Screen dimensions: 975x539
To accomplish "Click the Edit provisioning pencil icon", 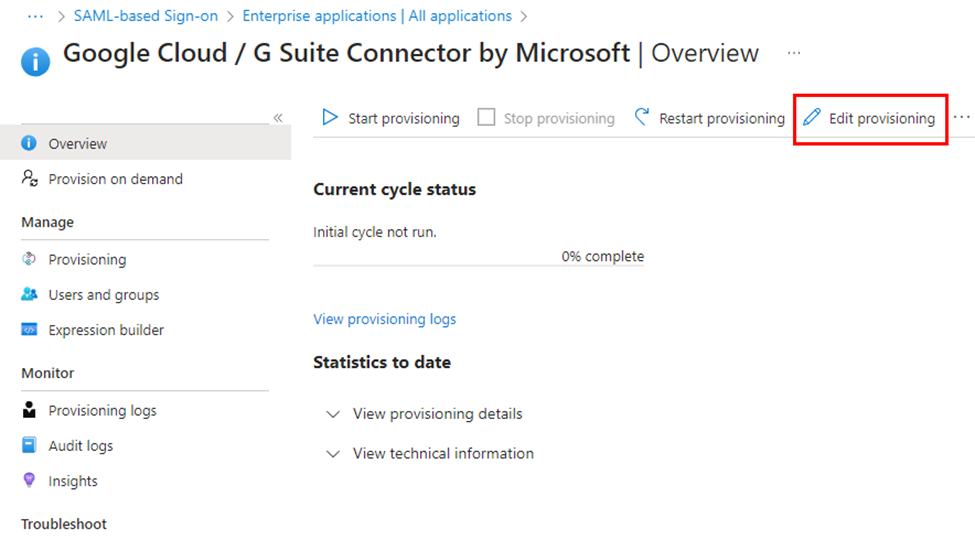I will (x=811, y=118).
